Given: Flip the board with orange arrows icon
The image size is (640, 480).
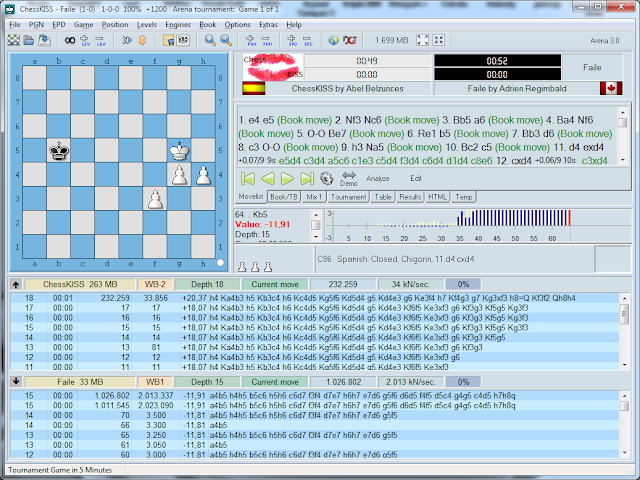Looking at the screenshot, I should [x=142, y=40].
